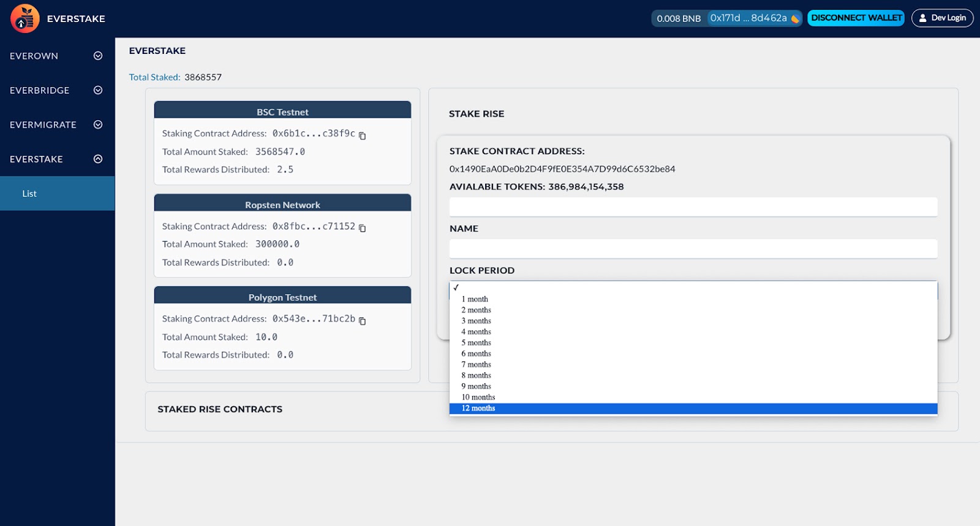Expand the EVERMIGRATE sidebar section
The height and width of the screenshot is (526, 980).
[x=98, y=124]
